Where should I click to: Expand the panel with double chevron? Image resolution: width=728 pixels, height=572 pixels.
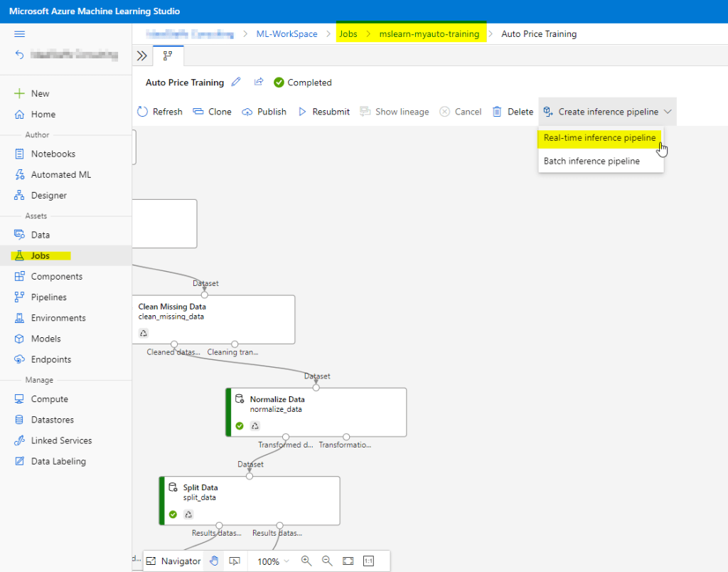point(141,55)
